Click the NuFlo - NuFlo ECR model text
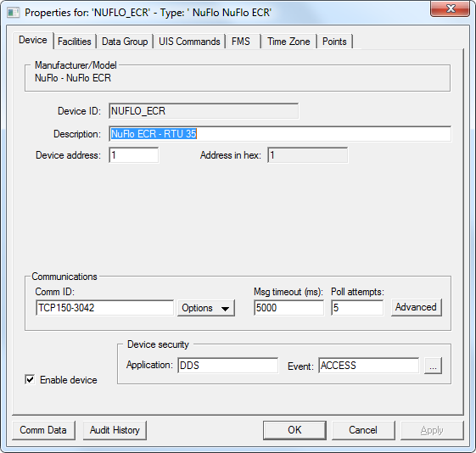Viewport: 476px width, 453px height. 73,78
